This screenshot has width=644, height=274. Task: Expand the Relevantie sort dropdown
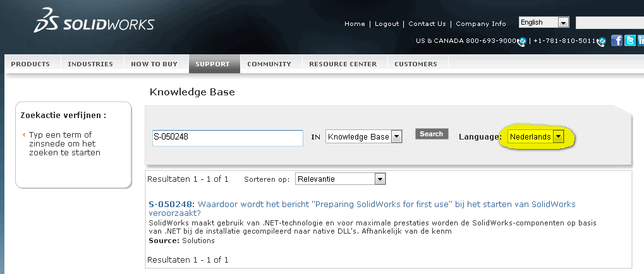pyautogui.click(x=340, y=179)
